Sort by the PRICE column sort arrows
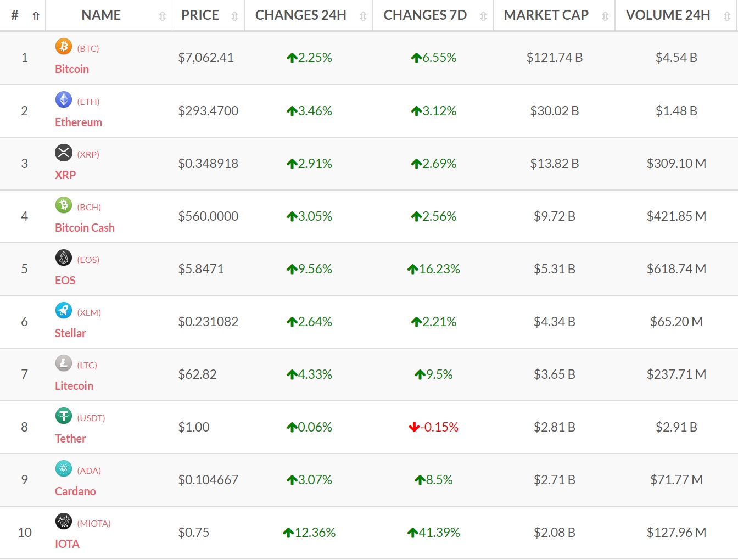This screenshot has width=738, height=560. click(x=235, y=16)
